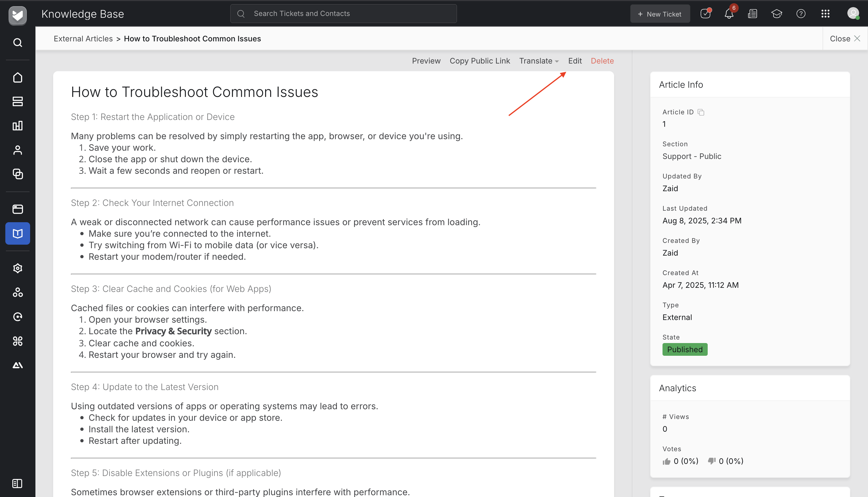Click 'Step 3: Clear Cache and Cookies' heading
The image size is (868, 497).
click(x=171, y=289)
